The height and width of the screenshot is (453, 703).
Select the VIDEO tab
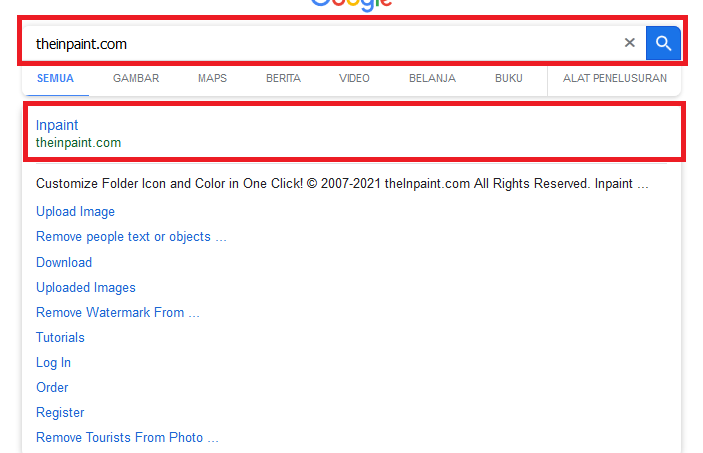354,78
